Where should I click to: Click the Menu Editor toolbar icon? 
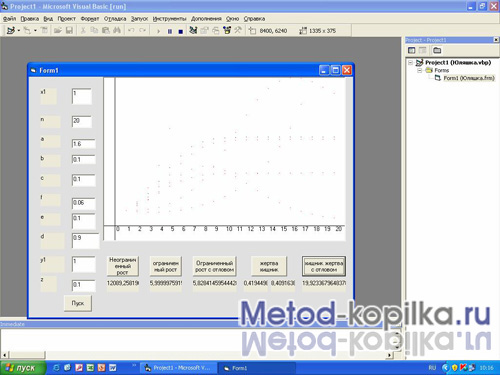tap(44, 31)
